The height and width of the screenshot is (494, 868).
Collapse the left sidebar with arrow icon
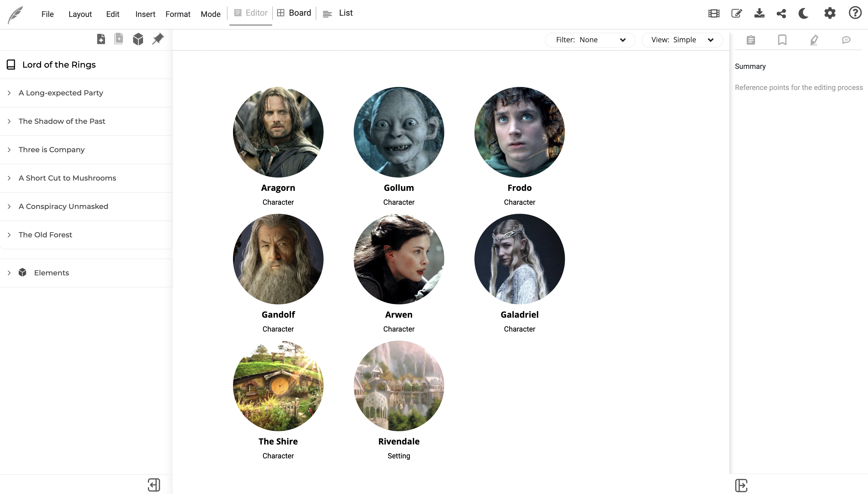coord(154,485)
